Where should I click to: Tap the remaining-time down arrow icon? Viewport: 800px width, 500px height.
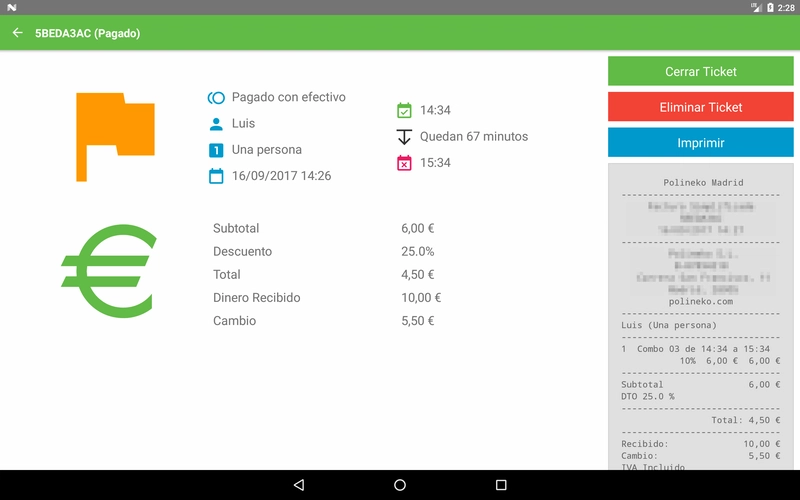(x=404, y=137)
